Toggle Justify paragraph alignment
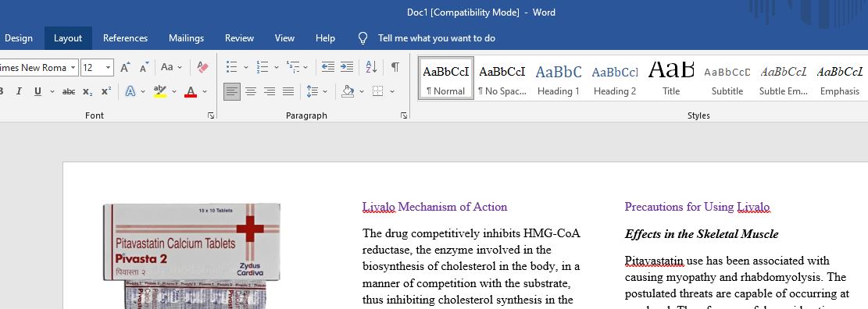Screen dimensions: 868x309 coord(288,92)
